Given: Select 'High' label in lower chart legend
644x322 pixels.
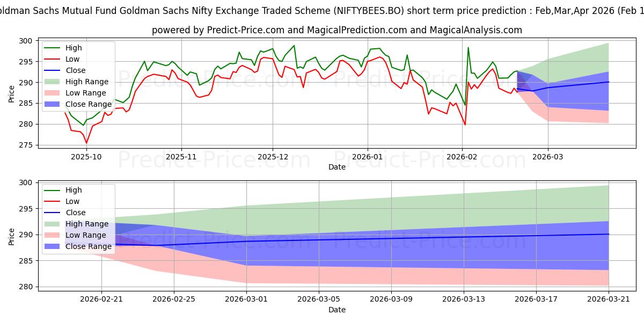Looking at the screenshot, I should coord(72,190).
